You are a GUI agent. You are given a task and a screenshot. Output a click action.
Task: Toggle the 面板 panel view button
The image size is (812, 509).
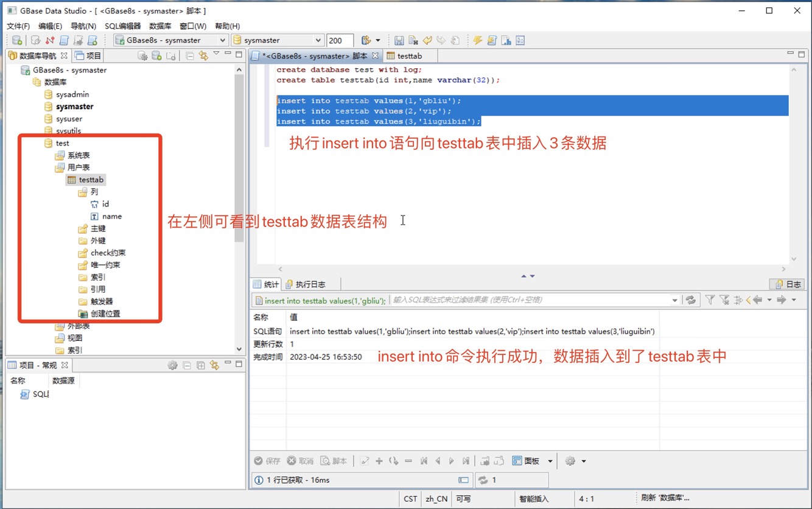[x=527, y=461]
